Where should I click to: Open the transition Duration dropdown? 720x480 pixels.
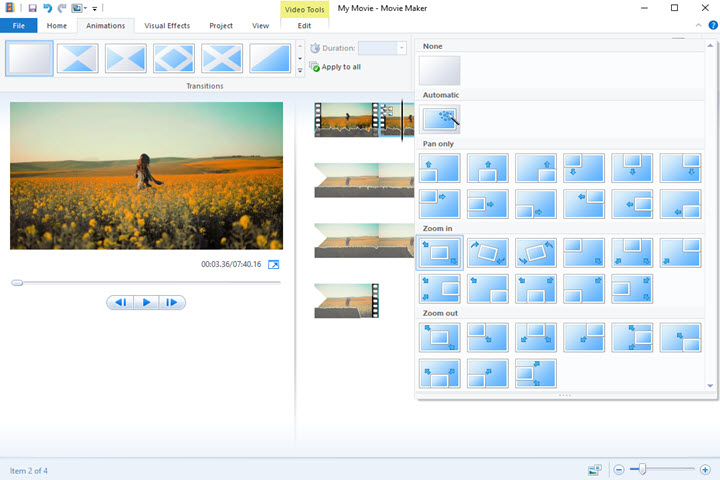[x=402, y=48]
